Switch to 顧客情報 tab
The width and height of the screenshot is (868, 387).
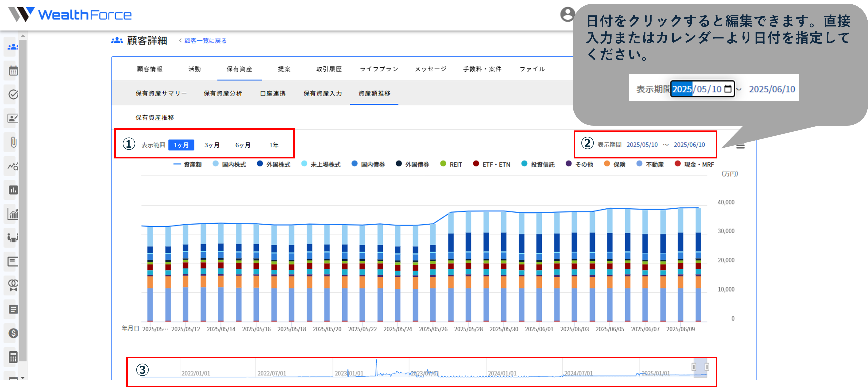(x=150, y=69)
